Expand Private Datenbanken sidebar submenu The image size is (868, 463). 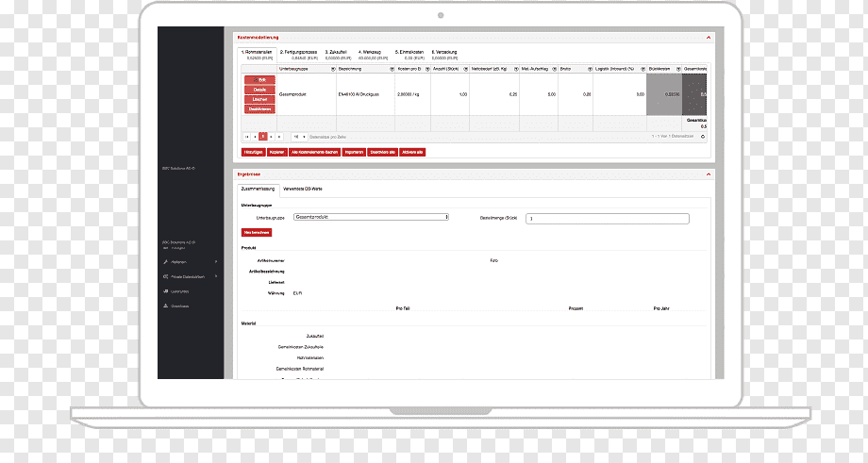[216, 276]
